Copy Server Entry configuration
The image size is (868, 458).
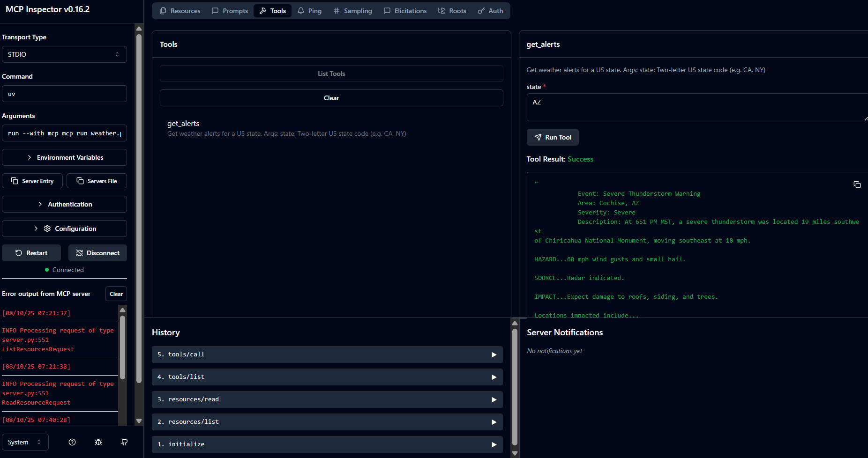click(32, 181)
